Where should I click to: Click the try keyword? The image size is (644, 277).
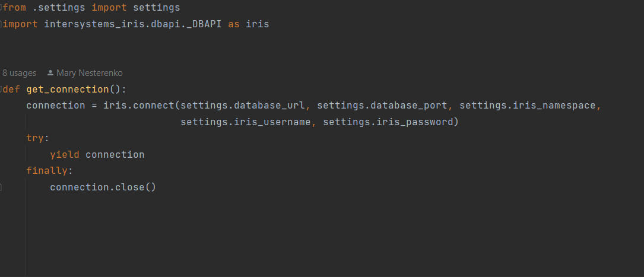[35, 138]
